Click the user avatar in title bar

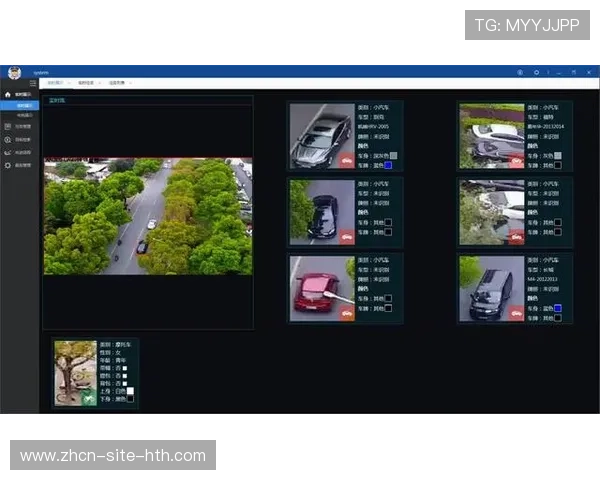(x=14, y=73)
